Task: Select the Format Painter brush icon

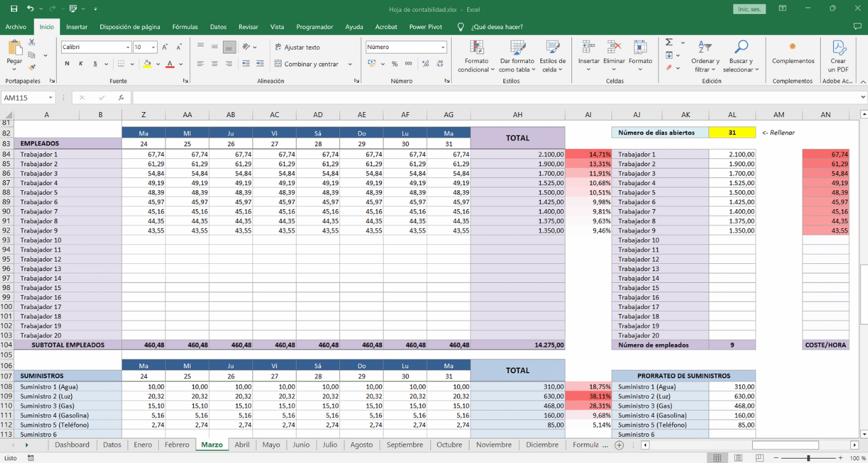Action: pyautogui.click(x=32, y=67)
